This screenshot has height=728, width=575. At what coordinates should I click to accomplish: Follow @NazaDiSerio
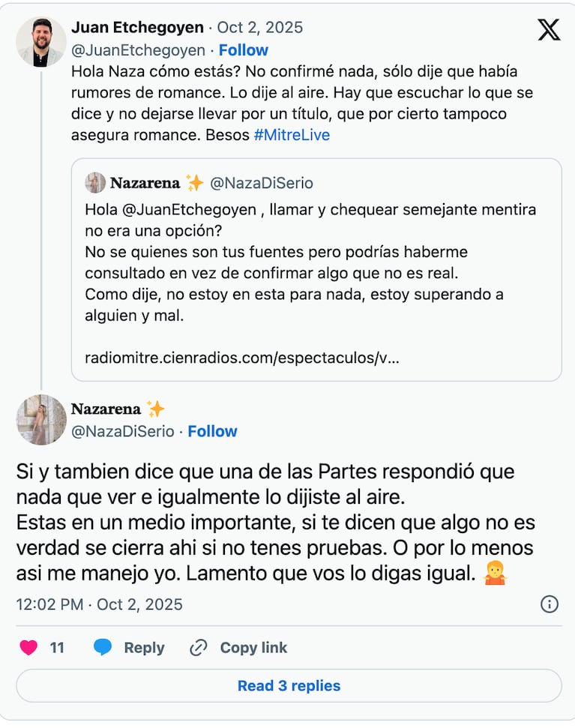click(212, 431)
